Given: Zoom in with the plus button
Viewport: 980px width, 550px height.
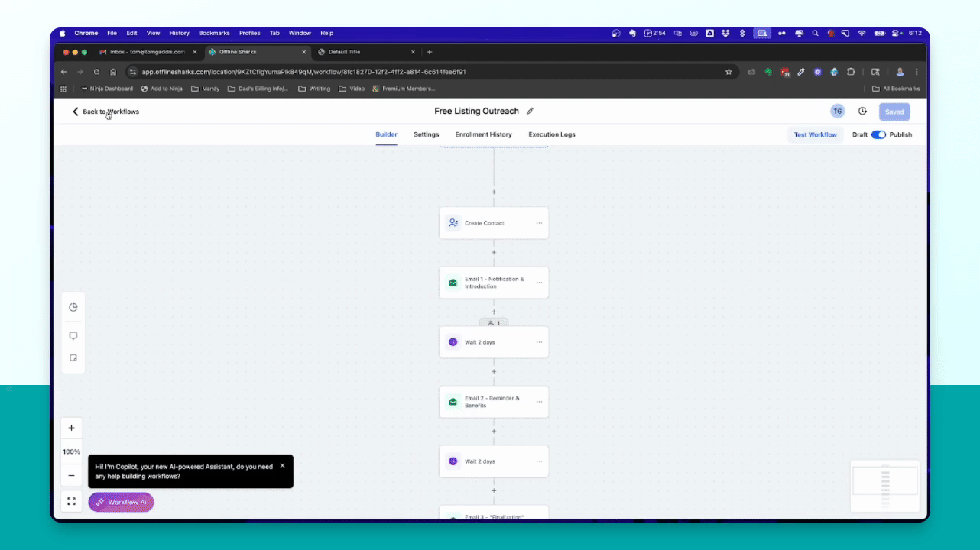Looking at the screenshot, I should point(72,428).
